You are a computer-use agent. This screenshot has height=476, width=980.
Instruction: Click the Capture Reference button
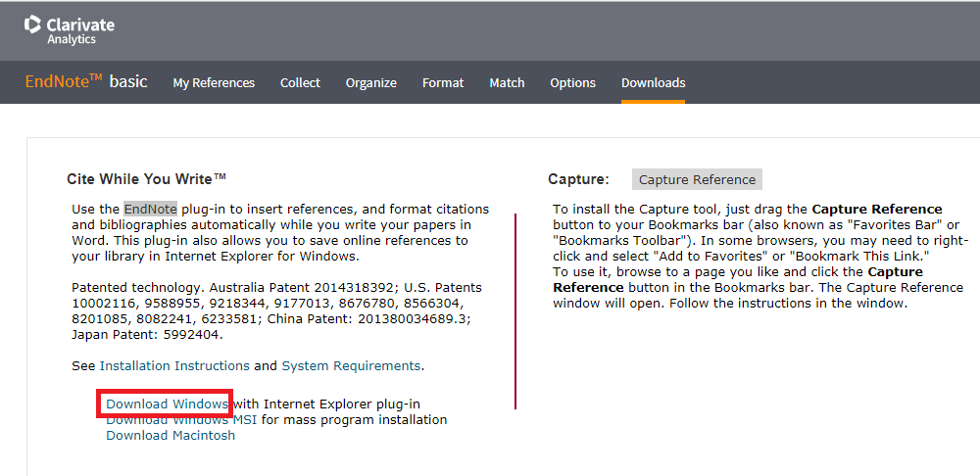point(697,179)
